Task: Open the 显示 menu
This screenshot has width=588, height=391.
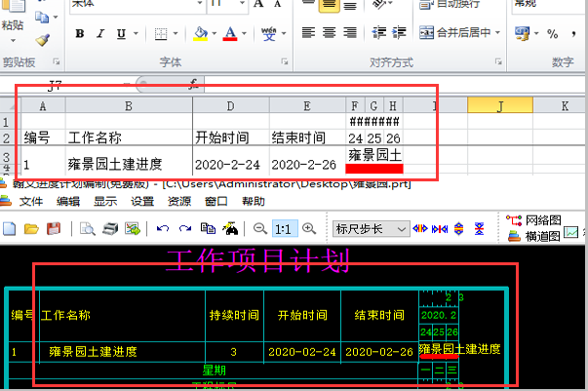Action: (105, 202)
